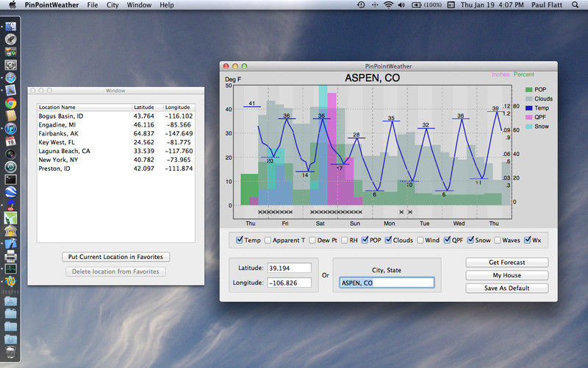Image resolution: width=588 pixels, height=368 pixels.
Task: Uncheck the POP checkbox
Action: [365, 240]
